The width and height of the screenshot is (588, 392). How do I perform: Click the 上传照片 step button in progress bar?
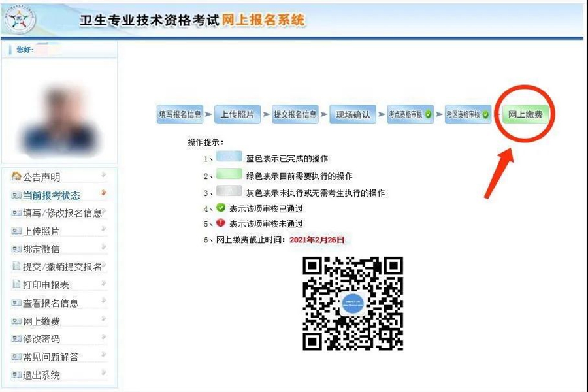(x=237, y=114)
